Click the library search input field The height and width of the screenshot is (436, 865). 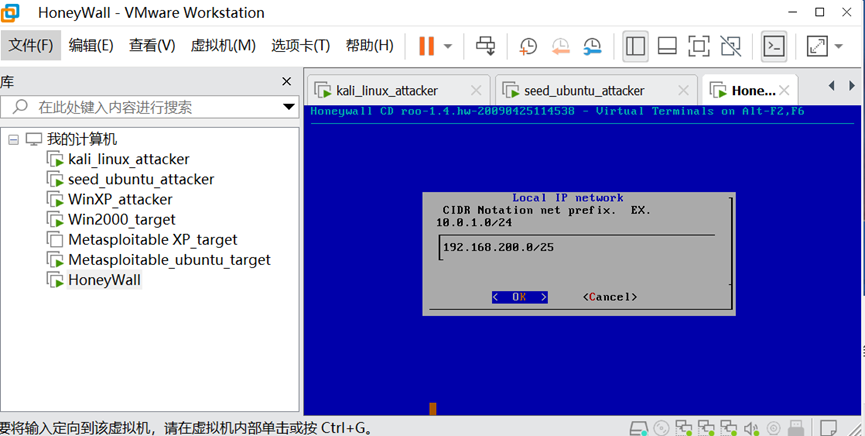click(x=146, y=107)
